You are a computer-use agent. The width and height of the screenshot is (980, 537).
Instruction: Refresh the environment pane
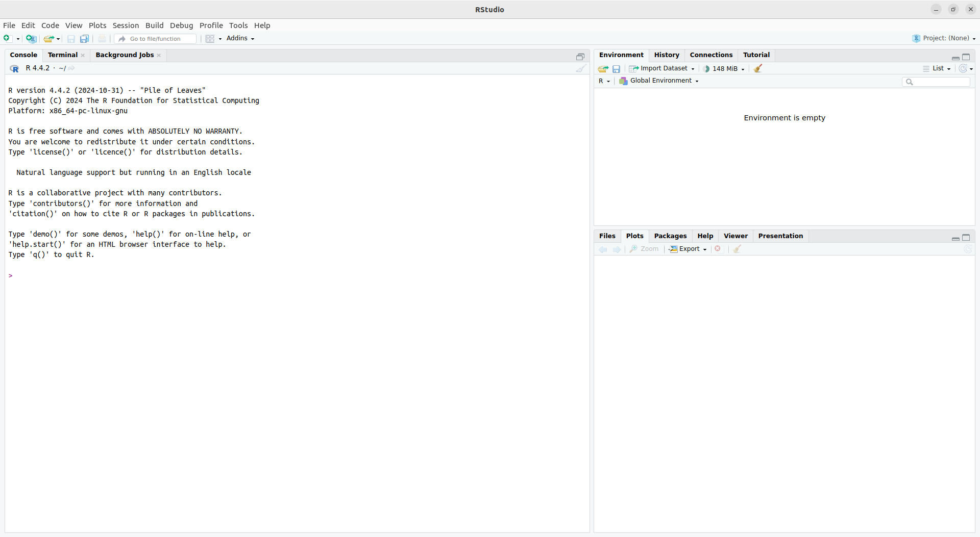(963, 68)
